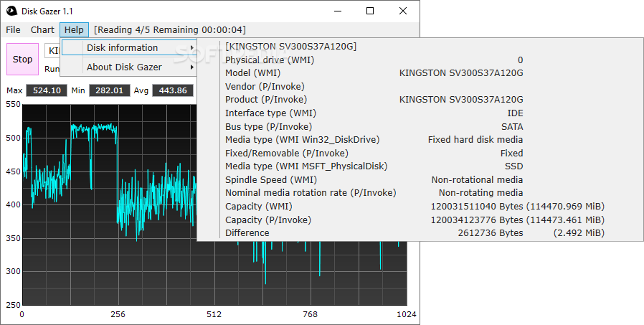This screenshot has width=644, height=325.
Task: Close the Disk Gazer window
Action: (x=403, y=11)
